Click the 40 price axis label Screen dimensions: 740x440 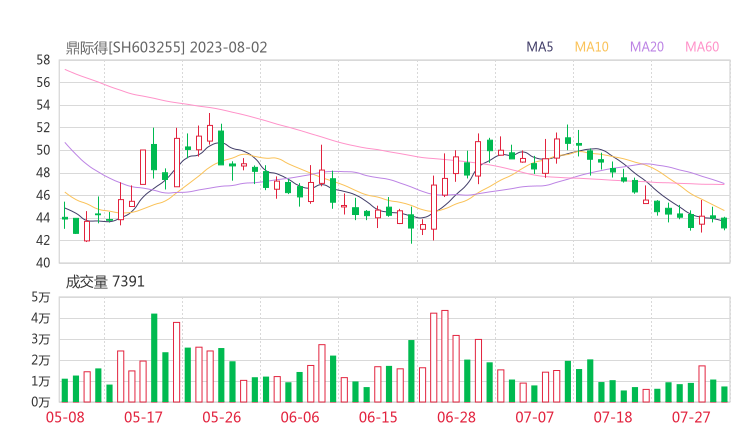43,262
